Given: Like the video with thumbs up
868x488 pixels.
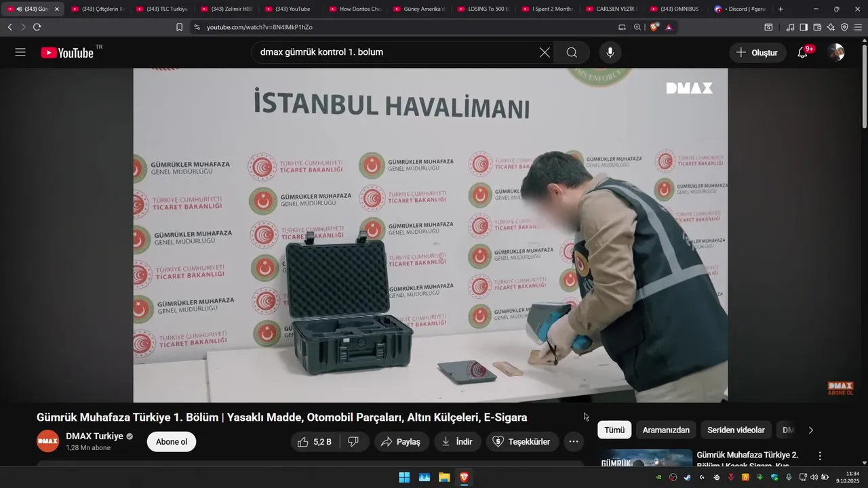Looking at the screenshot, I should click(314, 442).
